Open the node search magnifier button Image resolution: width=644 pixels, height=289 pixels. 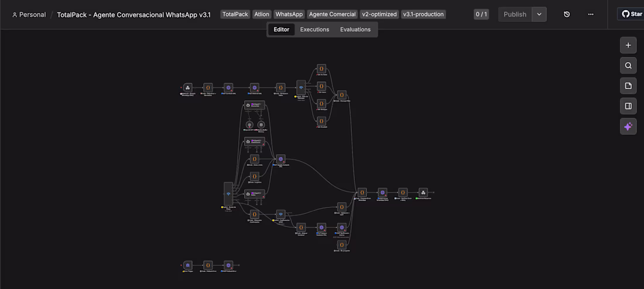tap(628, 66)
